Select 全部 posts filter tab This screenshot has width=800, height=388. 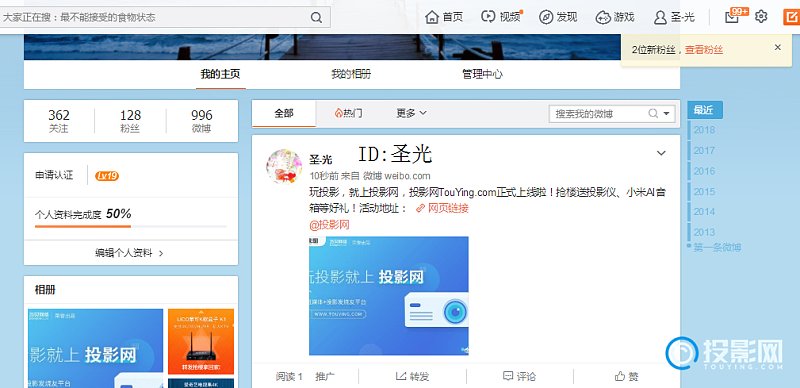tap(284, 113)
